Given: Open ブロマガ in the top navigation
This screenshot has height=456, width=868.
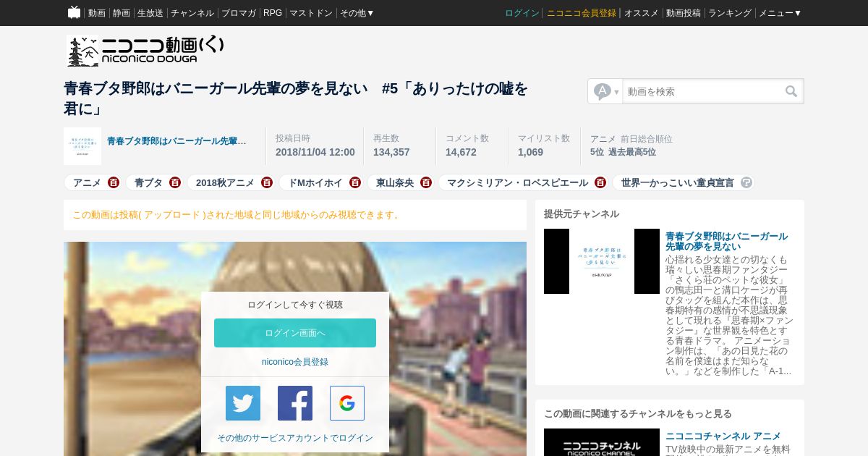Looking at the screenshot, I should tap(239, 13).
